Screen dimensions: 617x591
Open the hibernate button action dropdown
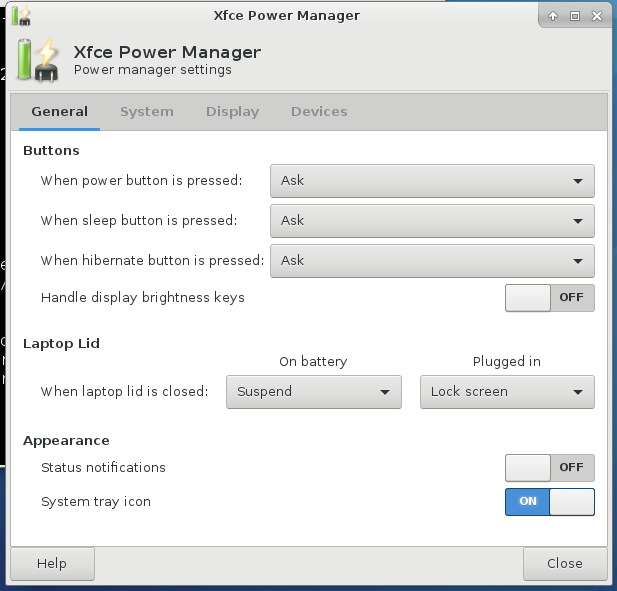[x=432, y=261]
